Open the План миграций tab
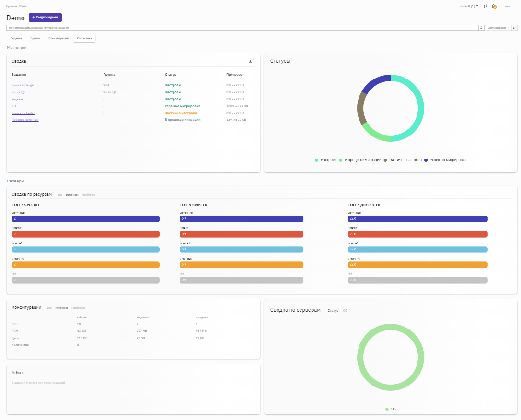Screen dimensions: 521x420 [58, 38]
